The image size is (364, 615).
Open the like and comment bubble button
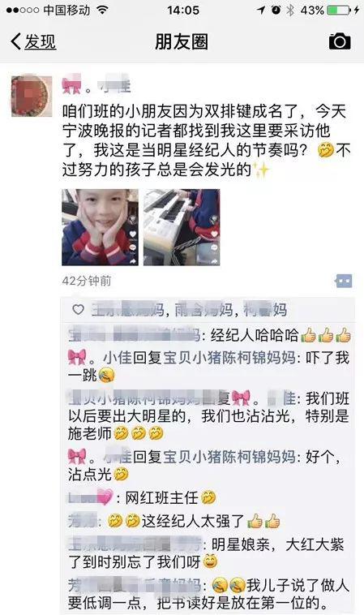344,281
